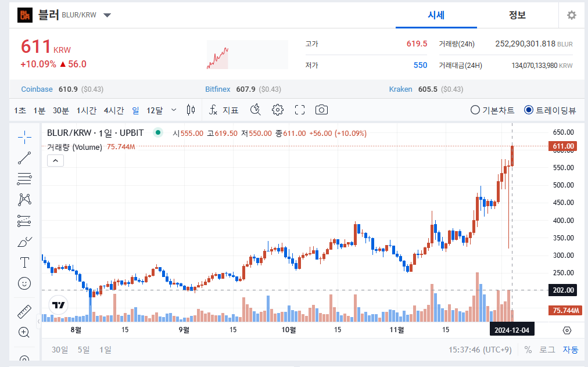Click the 2024-12-04 date marker on time axis
Image resolution: width=588 pixels, height=367 pixels.
(512, 330)
